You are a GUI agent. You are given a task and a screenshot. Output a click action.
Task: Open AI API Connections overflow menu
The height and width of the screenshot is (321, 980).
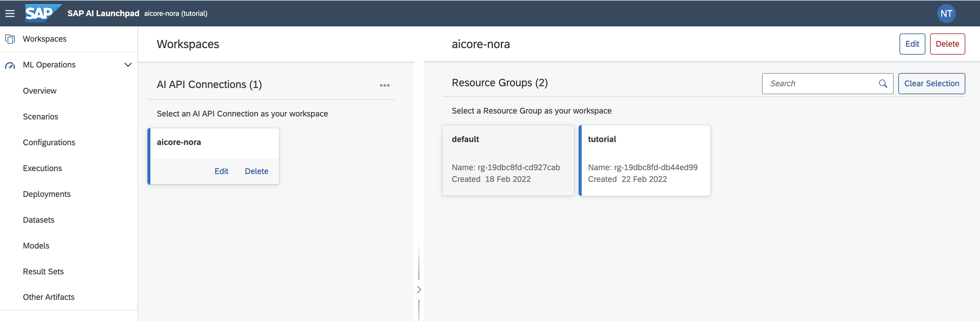385,85
